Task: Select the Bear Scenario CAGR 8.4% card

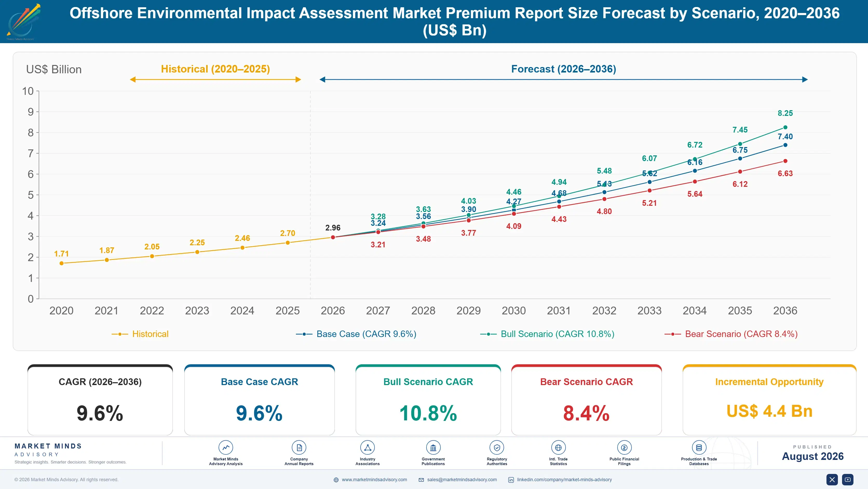Action: click(587, 400)
